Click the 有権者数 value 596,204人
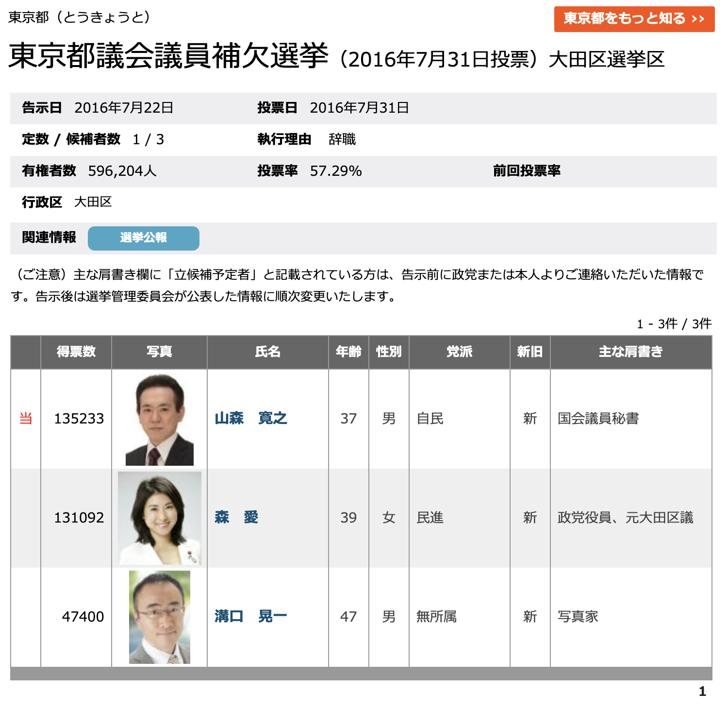The width and height of the screenshot is (728, 710). coord(122,171)
